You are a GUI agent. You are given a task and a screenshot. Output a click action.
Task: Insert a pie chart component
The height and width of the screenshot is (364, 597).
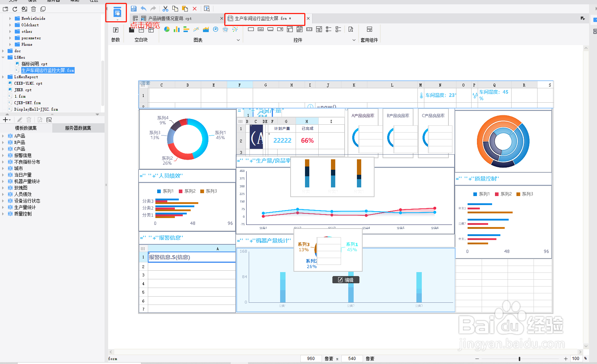pos(167,29)
